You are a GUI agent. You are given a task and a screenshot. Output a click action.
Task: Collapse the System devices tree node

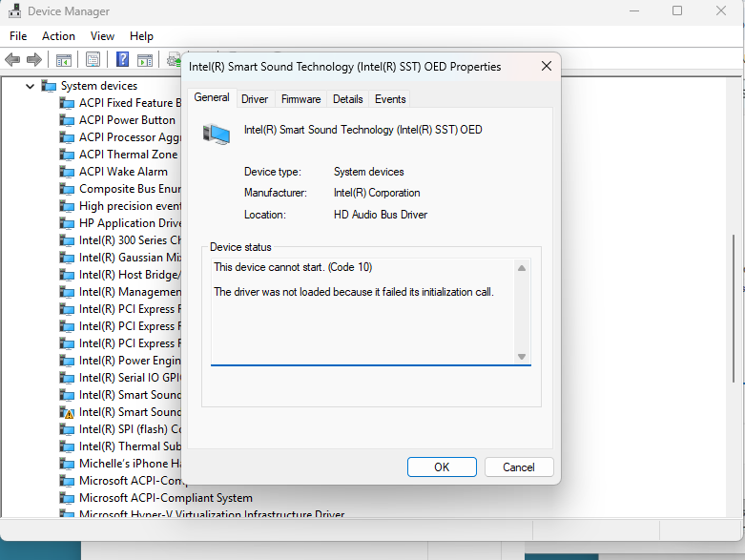[x=30, y=86]
